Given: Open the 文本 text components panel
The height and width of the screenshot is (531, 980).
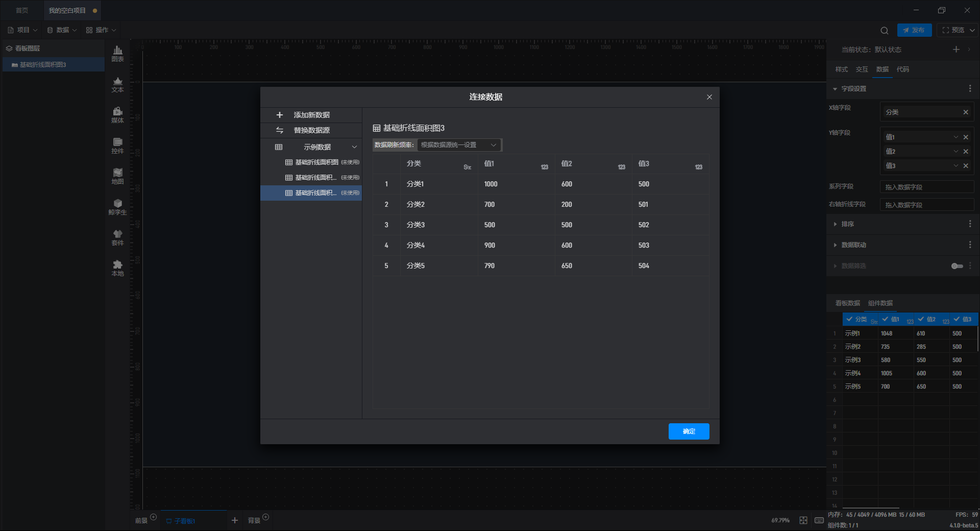Looking at the screenshot, I should click(x=117, y=84).
